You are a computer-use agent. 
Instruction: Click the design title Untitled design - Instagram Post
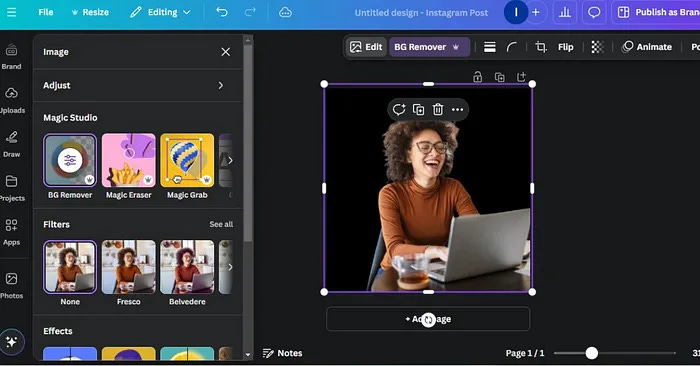click(421, 13)
